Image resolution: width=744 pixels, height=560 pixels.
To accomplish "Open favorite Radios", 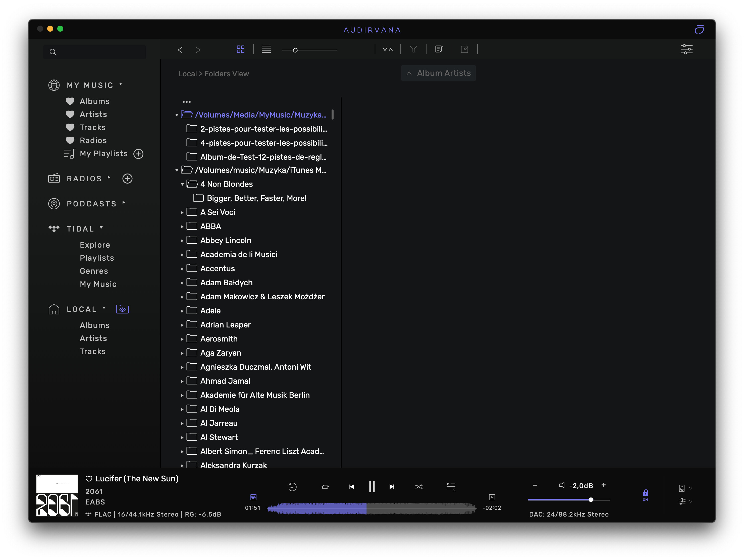I will (93, 141).
